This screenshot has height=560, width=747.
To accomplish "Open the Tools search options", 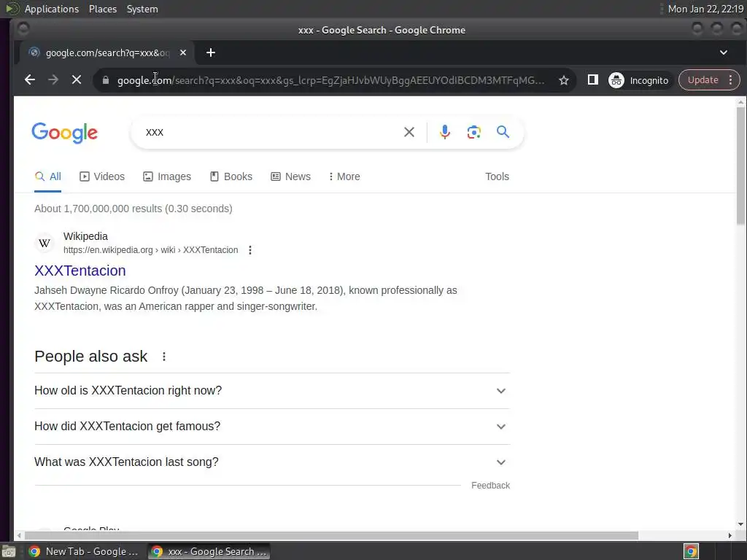I will [497, 176].
